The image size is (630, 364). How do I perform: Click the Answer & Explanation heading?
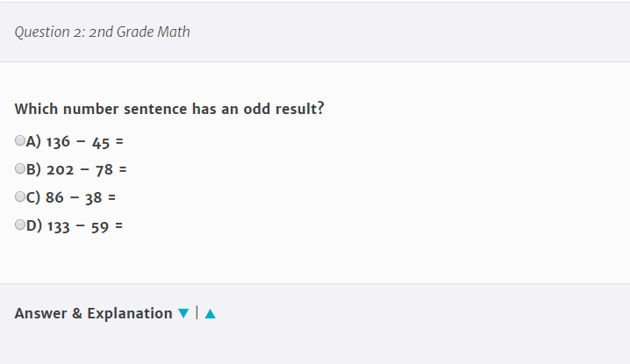93,313
